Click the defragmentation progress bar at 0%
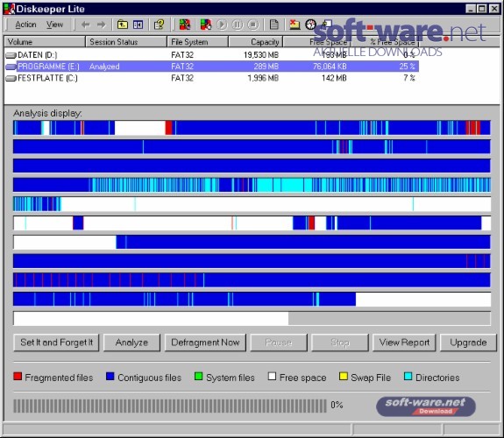504x438 pixels. click(170, 406)
